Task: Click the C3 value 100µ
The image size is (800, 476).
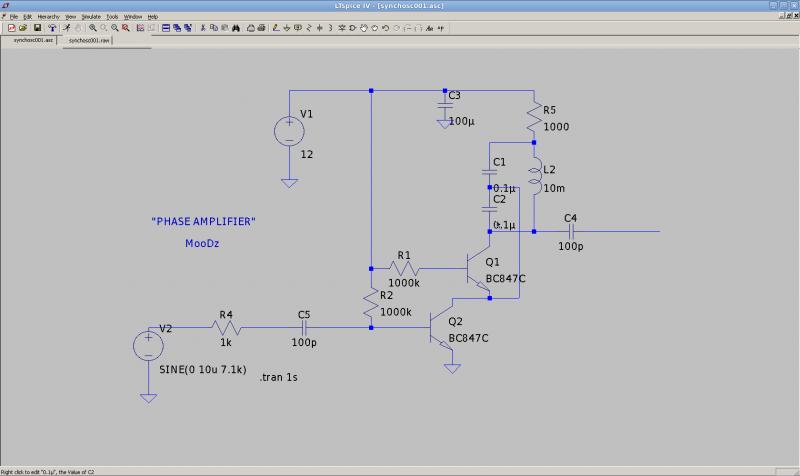Action: [x=461, y=121]
